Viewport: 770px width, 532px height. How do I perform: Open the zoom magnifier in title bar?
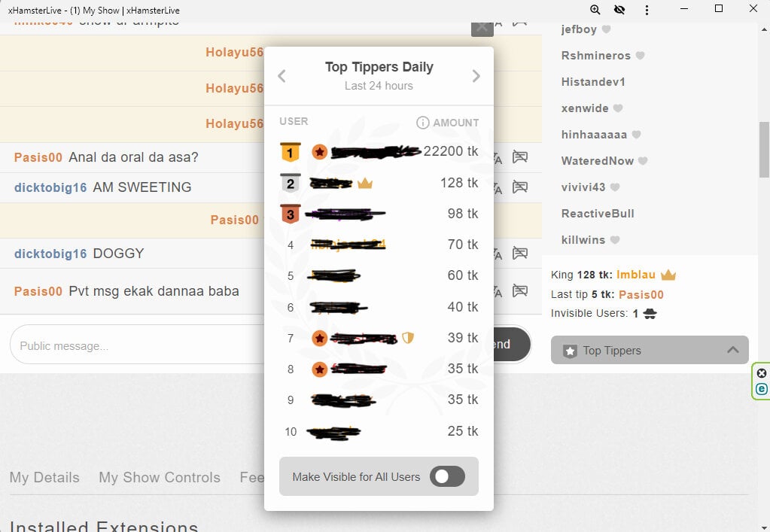click(595, 10)
